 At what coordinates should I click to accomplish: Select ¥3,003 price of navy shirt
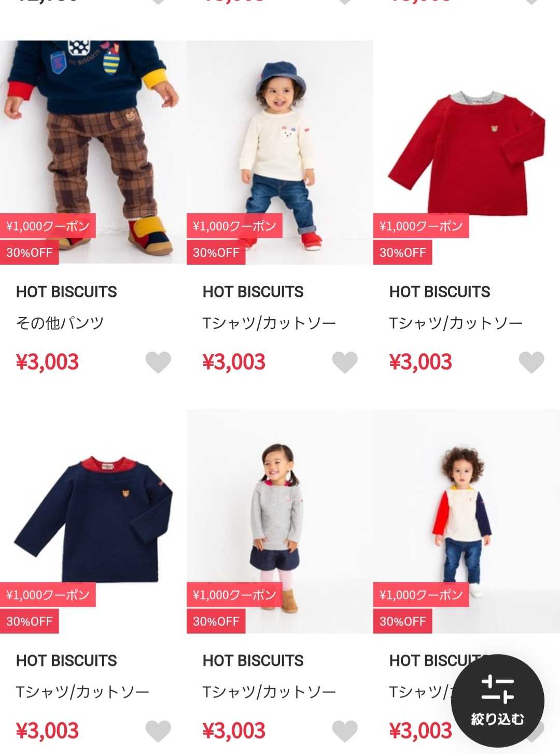pyautogui.click(x=47, y=731)
